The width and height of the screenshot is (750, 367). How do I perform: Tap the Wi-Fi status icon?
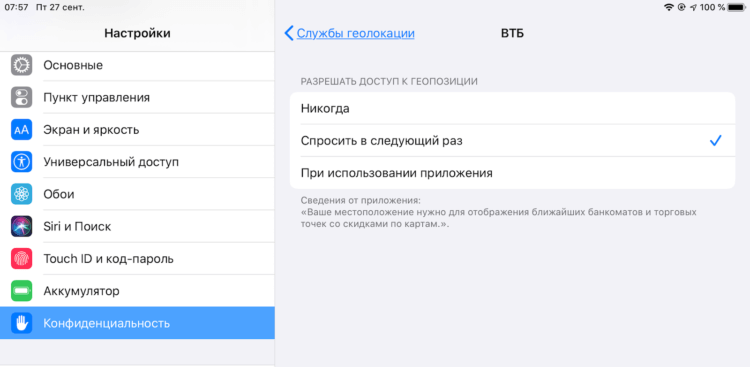(x=669, y=7)
